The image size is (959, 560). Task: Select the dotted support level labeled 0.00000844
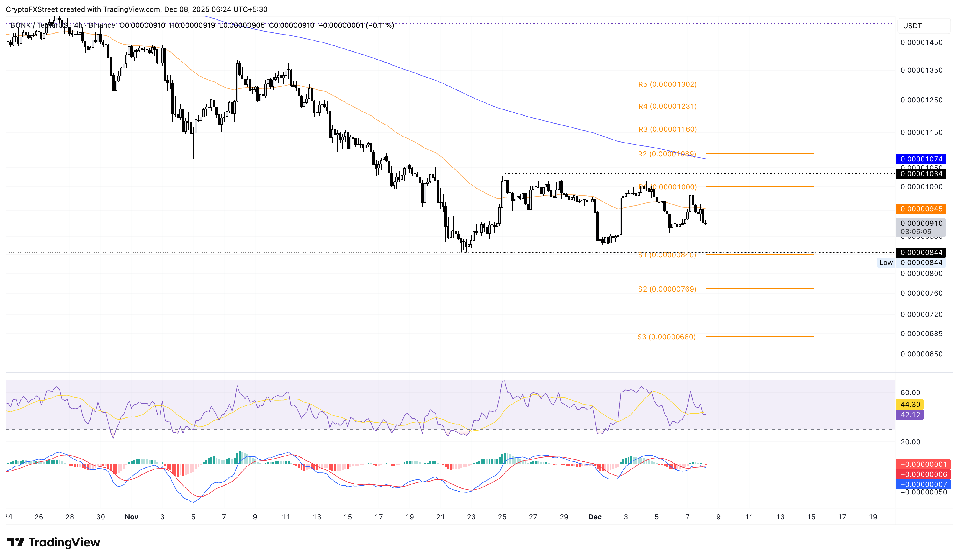coord(921,252)
